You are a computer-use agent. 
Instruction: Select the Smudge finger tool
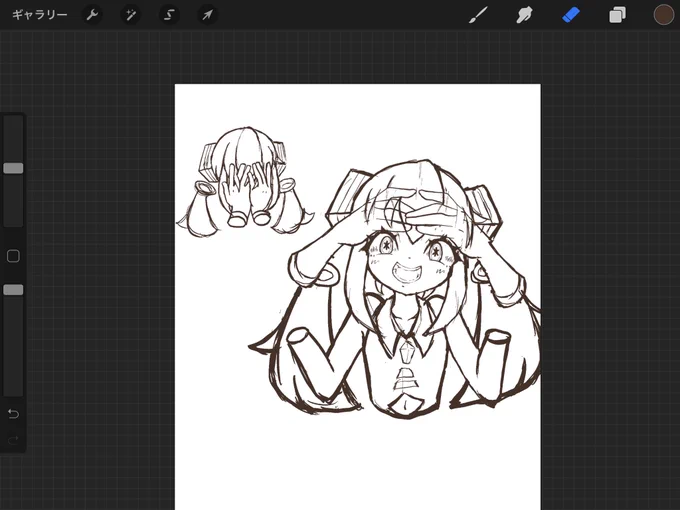[524, 15]
